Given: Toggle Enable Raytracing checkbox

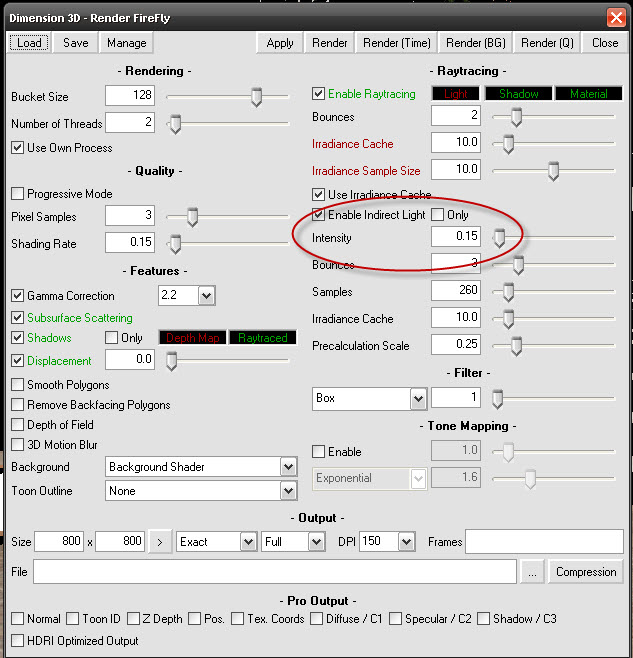Looking at the screenshot, I should 318,94.
